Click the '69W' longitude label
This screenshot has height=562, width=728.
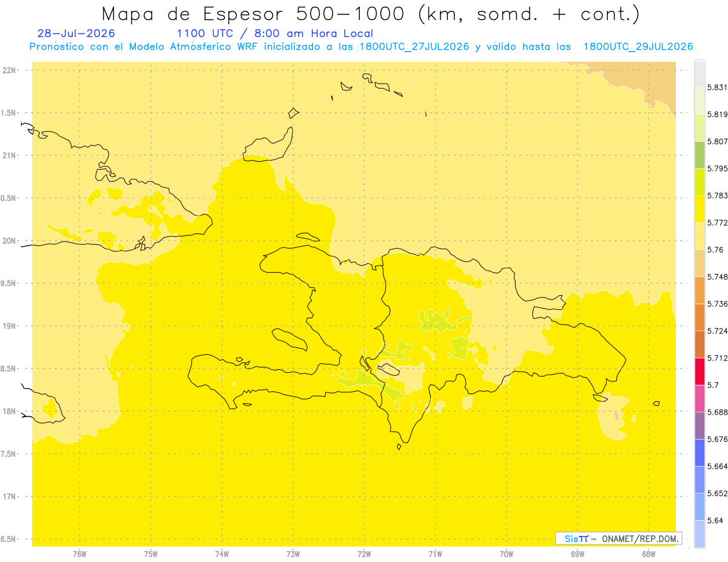click(578, 554)
